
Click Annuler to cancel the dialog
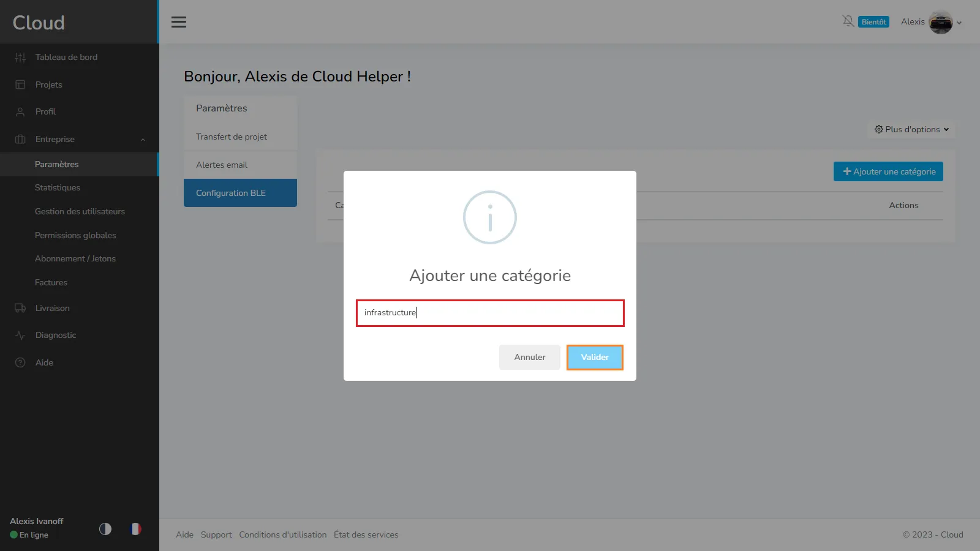(529, 357)
